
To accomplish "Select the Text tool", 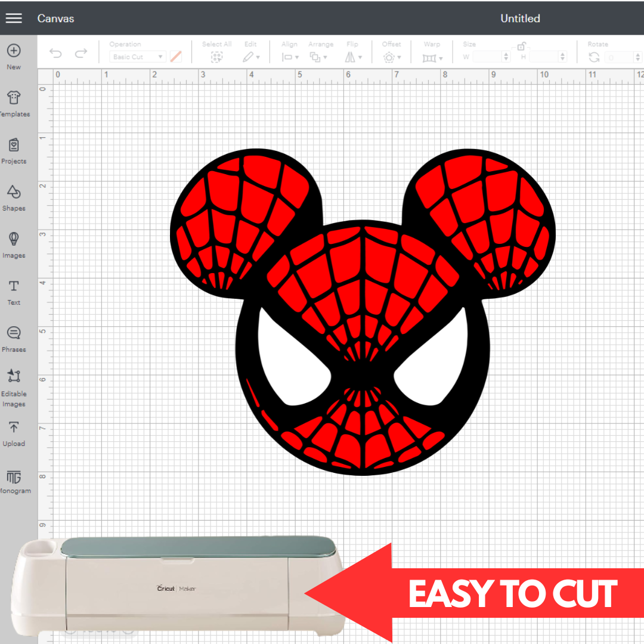I will click(x=14, y=292).
